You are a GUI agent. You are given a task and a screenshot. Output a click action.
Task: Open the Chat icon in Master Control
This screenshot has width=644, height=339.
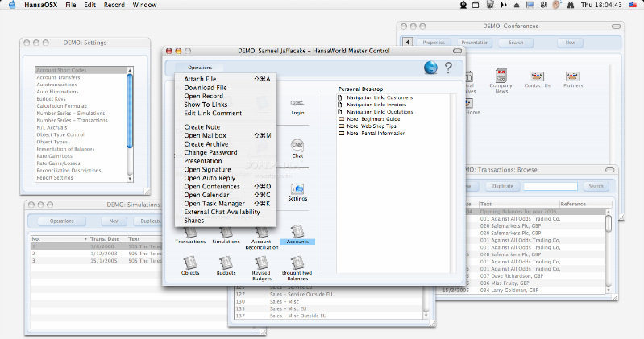point(297,145)
